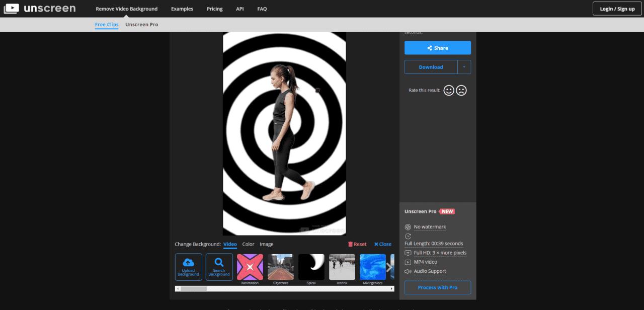
Task: Click Login / Sign up button
Action: click(x=617, y=9)
